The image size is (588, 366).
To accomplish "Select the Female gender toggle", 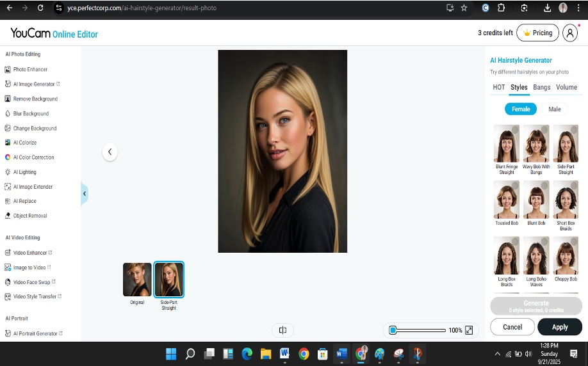I will pos(521,109).
